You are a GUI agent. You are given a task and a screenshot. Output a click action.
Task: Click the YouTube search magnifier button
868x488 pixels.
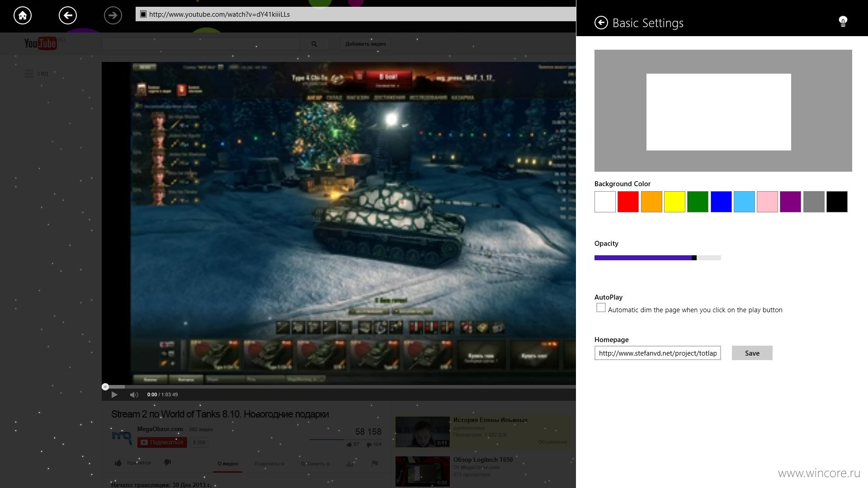pos(314,44)
